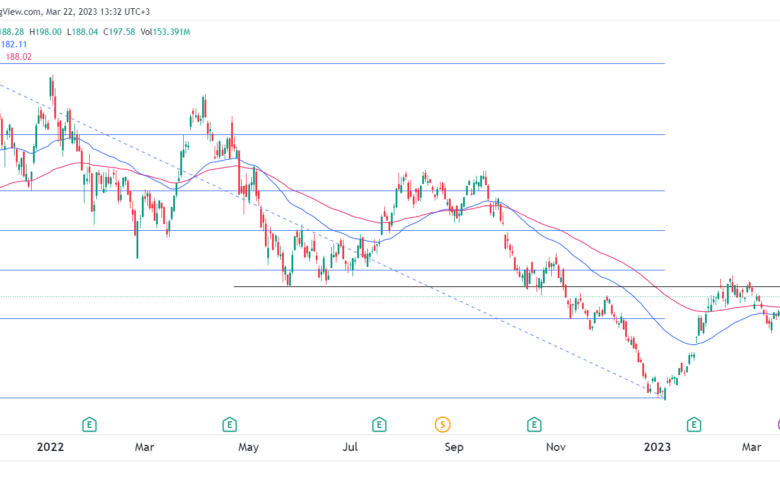This screenshot has width=780, height=487.
Task: Select the earnings E marker after July
Action: pos(379,425)
